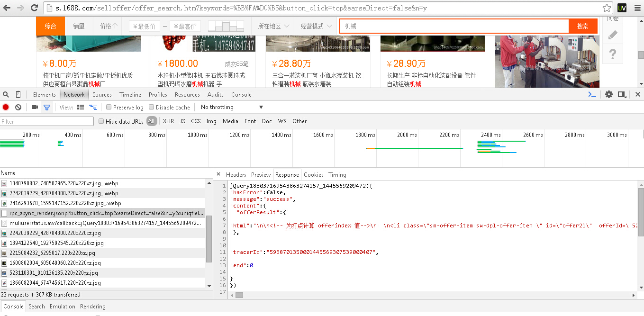
Task: Click the orange 搜索 search button
Action: click(582, 27)
